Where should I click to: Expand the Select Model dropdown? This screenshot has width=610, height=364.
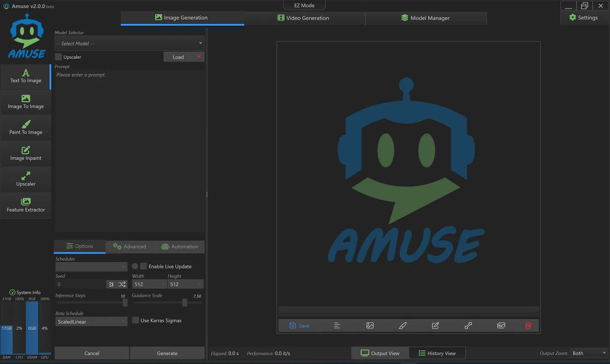pyautogui.click(x=129, y=43)
